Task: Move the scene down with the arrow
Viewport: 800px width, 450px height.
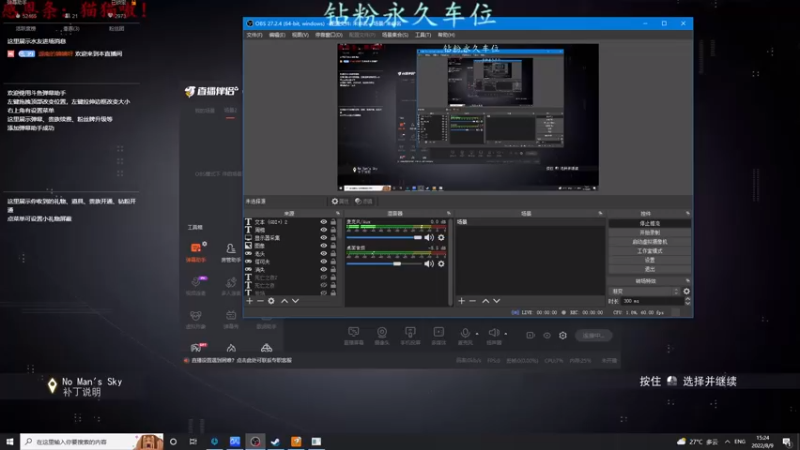Action: (496, 301)
